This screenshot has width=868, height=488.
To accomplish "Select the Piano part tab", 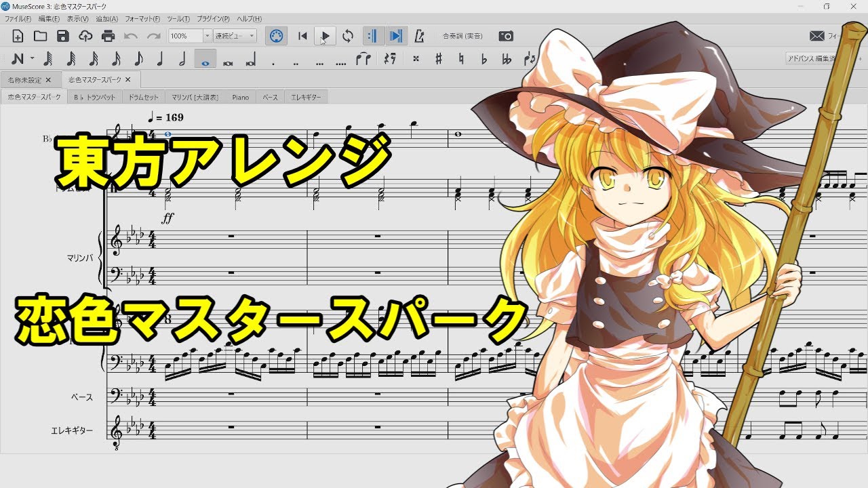I will (x=241, y=97).
